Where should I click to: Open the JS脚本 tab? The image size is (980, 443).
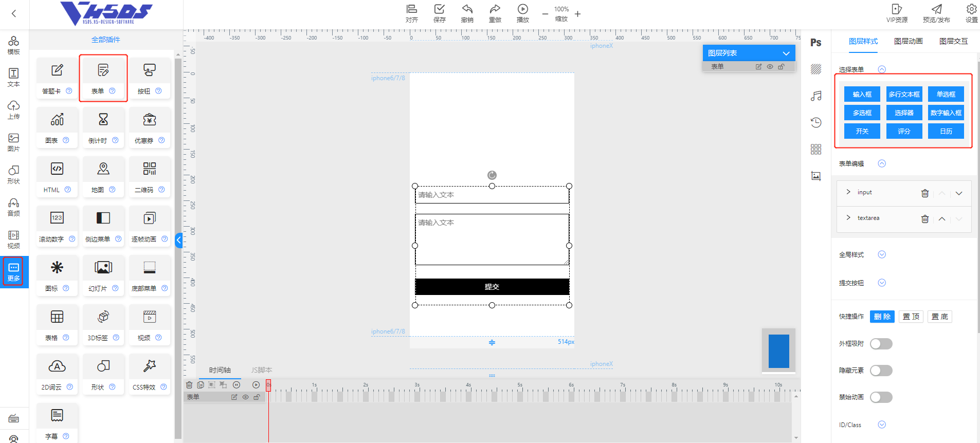click(262, 370)
